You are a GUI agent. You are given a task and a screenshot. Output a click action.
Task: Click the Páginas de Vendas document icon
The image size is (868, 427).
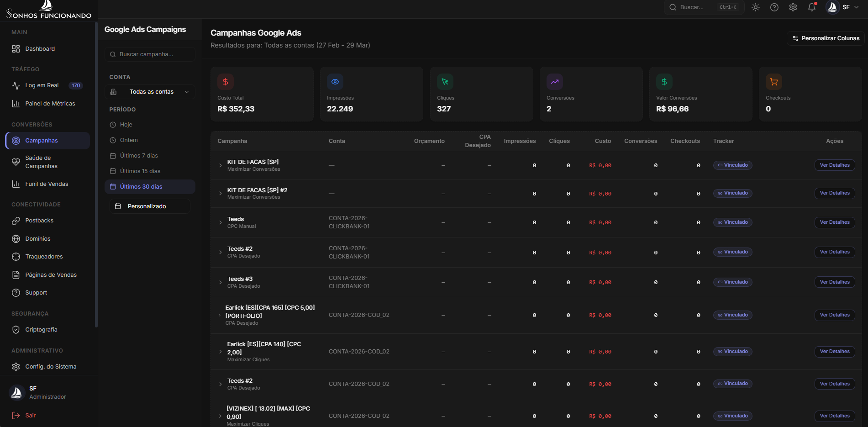[16, 275]
